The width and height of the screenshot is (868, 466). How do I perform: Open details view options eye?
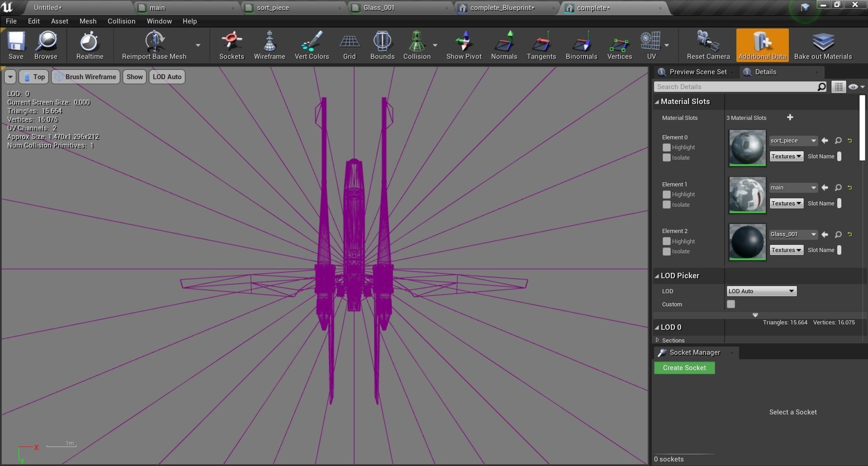pyautogui.click(x=856, y=87)
